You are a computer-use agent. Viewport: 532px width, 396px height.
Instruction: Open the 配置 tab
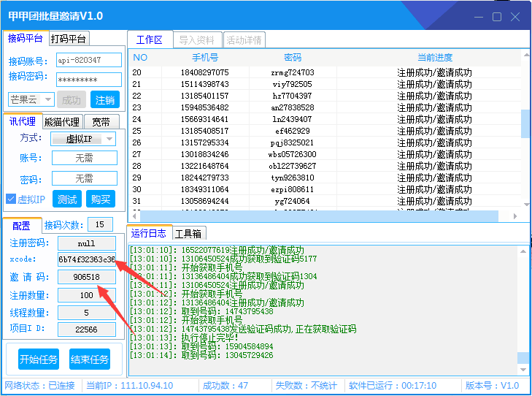click(22, 226)
